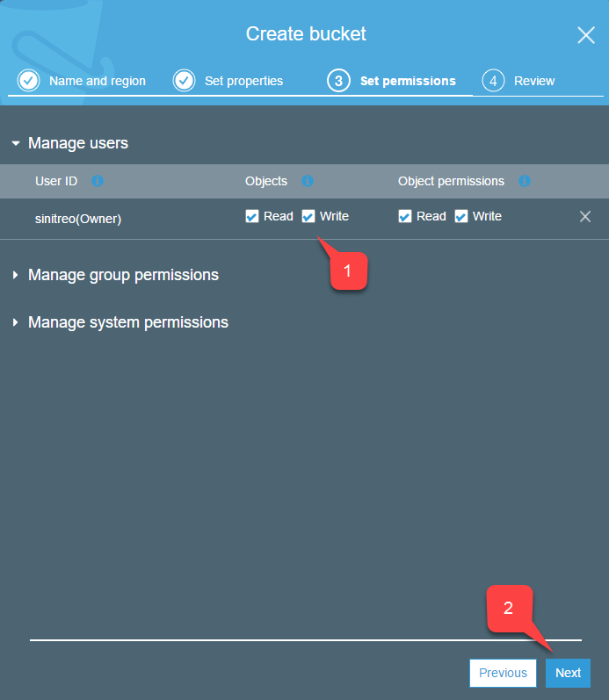Uncheck Objects Write for sinitreo

(x=308, y=217)
